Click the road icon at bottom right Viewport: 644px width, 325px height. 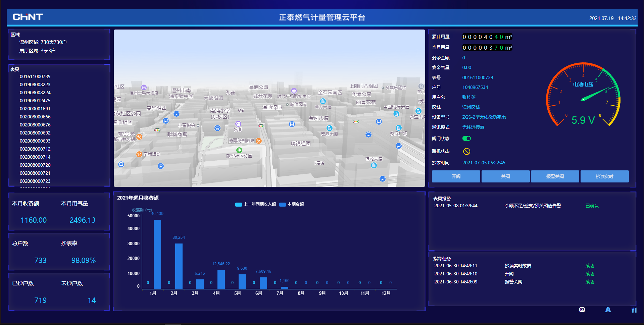[x=608, y=310]
